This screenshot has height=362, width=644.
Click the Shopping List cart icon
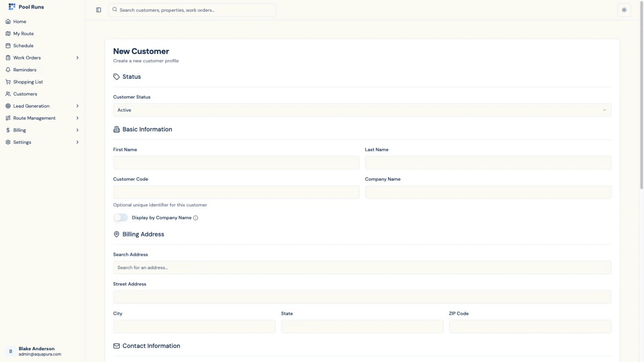[x=8, y=82]
